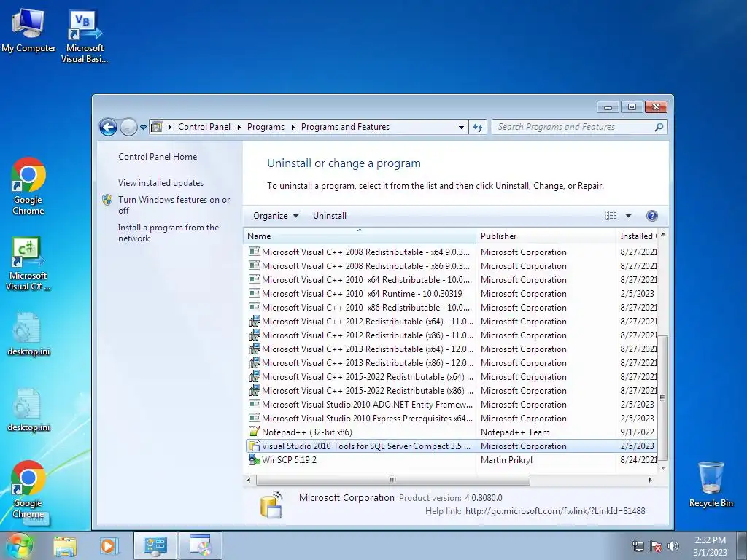747x560 pixels.
Task: Open help with the question mark icon
Action: (651, 216)
